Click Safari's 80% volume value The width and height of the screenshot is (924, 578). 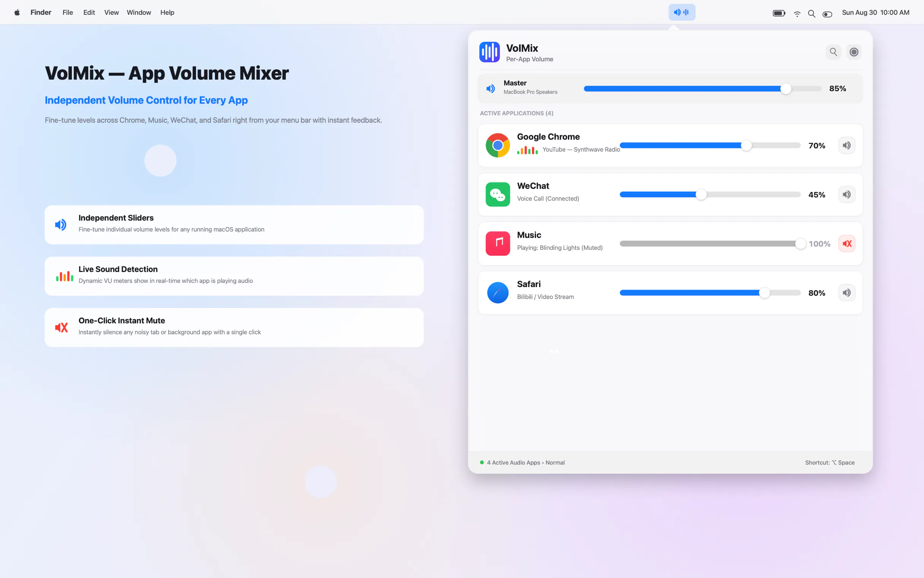point(817,293)
